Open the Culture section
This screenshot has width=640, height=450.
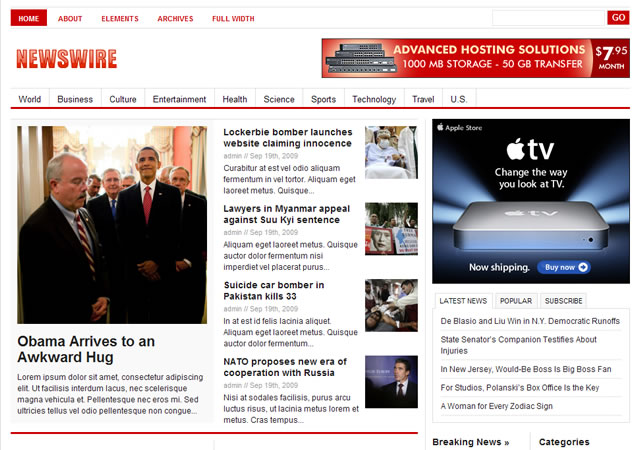pyautogui.click(x=123, y=99)
